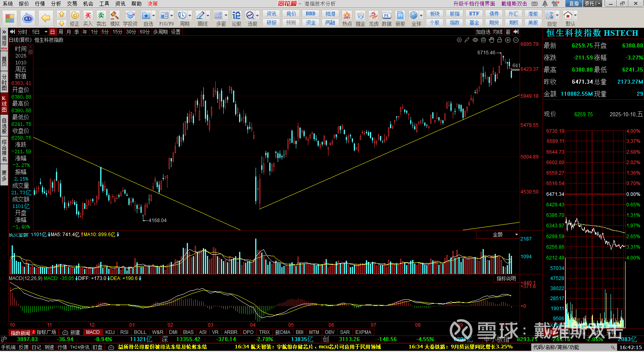Open the 系统 menu
644x352 pixels.
(8, 4)
